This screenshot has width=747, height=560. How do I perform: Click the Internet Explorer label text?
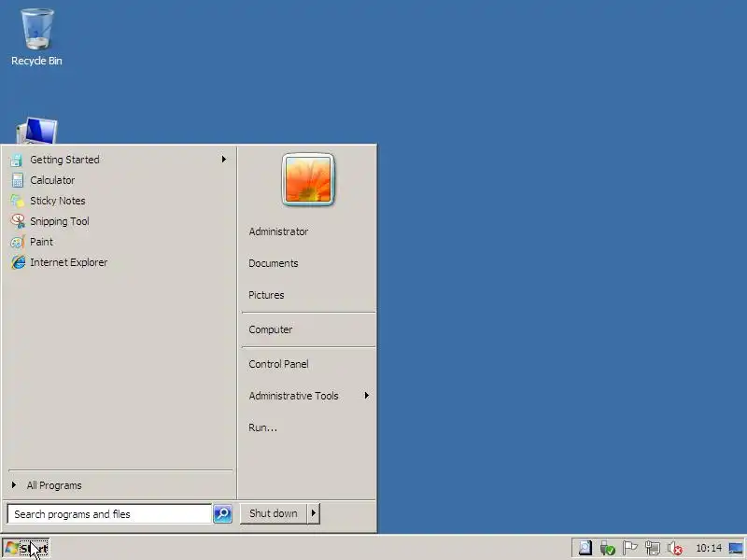[68, 262]
